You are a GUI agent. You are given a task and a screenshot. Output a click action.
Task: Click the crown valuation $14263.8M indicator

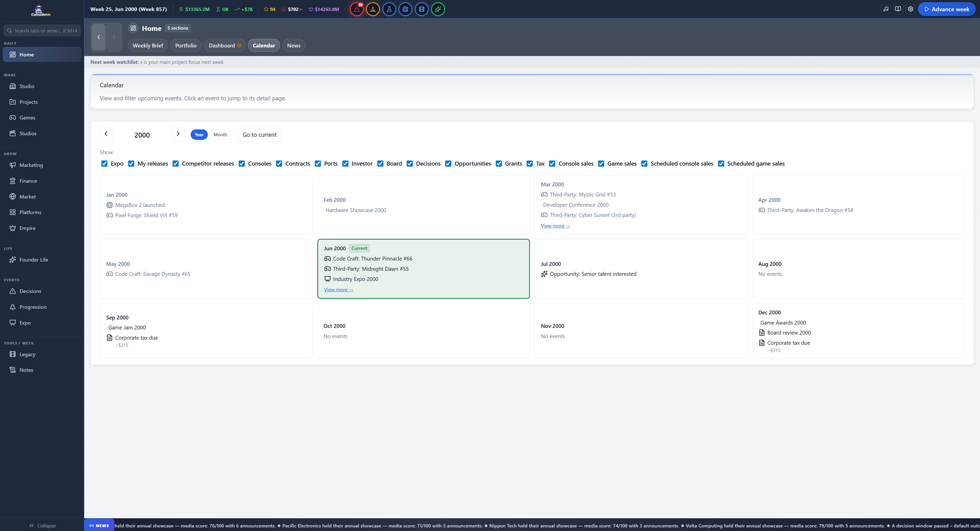(323, 9)
